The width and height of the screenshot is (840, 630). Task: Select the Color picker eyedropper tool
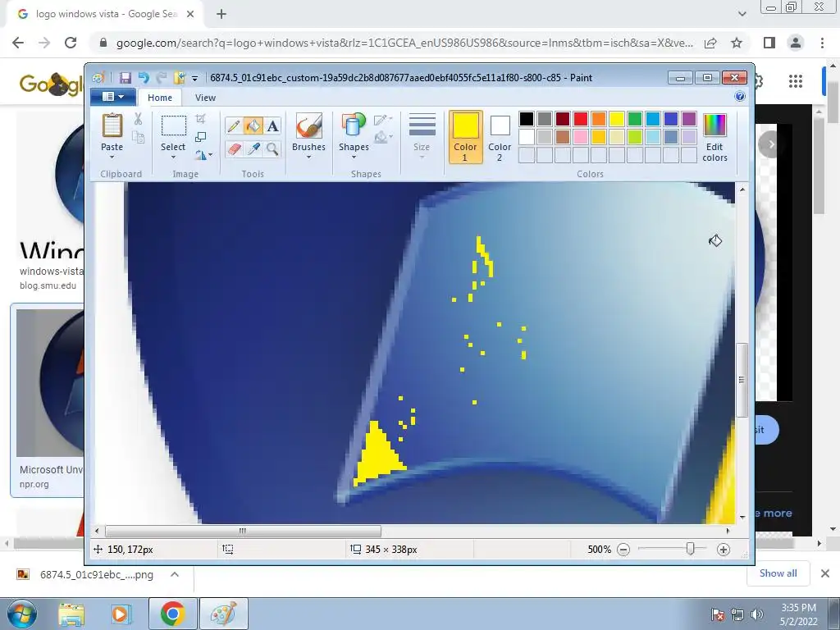tap(253, 148)
